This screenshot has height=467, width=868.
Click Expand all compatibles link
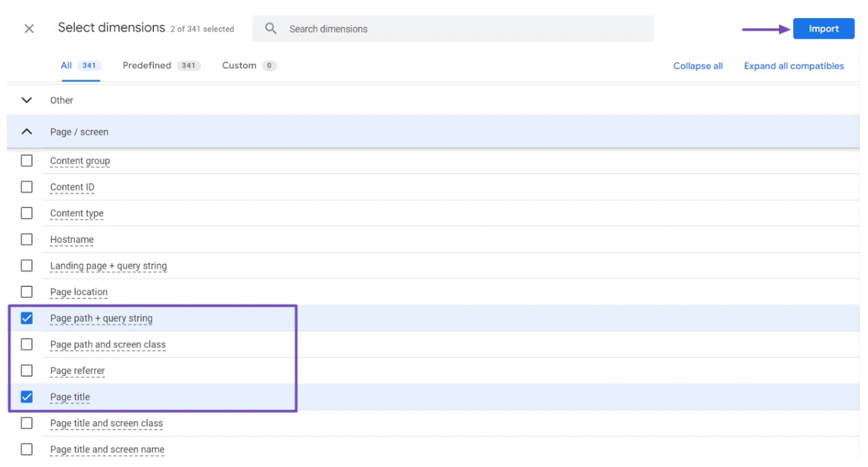point(794,66)
